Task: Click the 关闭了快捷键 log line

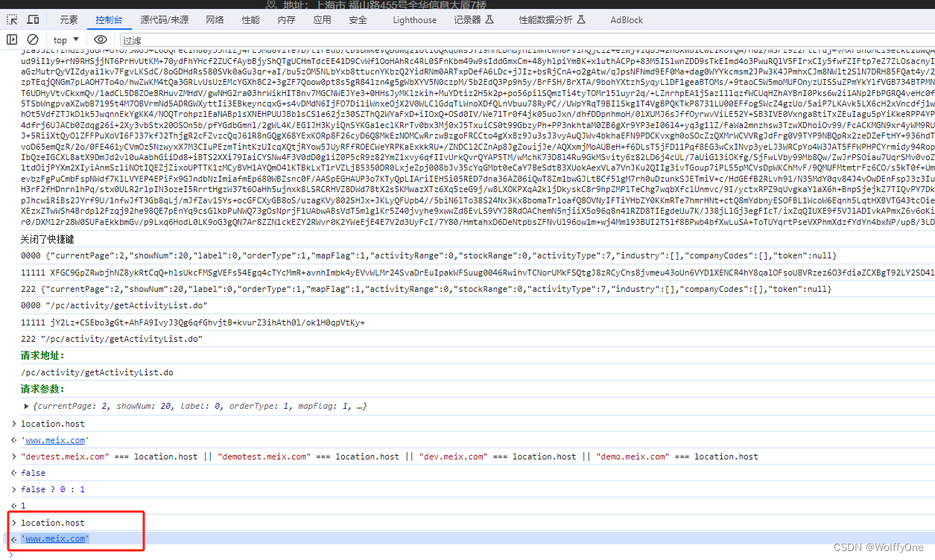Action: pos(48,240)
